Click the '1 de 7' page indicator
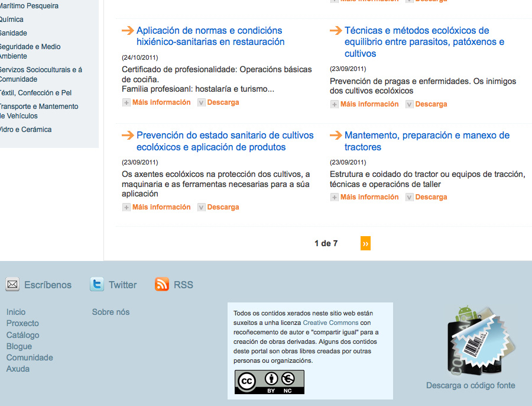The image size is (532, 406). coord(326,243)
